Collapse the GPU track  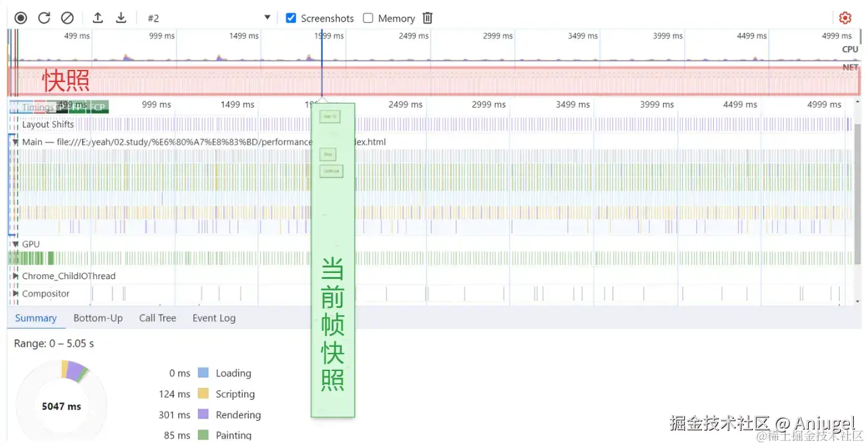tap(15, 244)
